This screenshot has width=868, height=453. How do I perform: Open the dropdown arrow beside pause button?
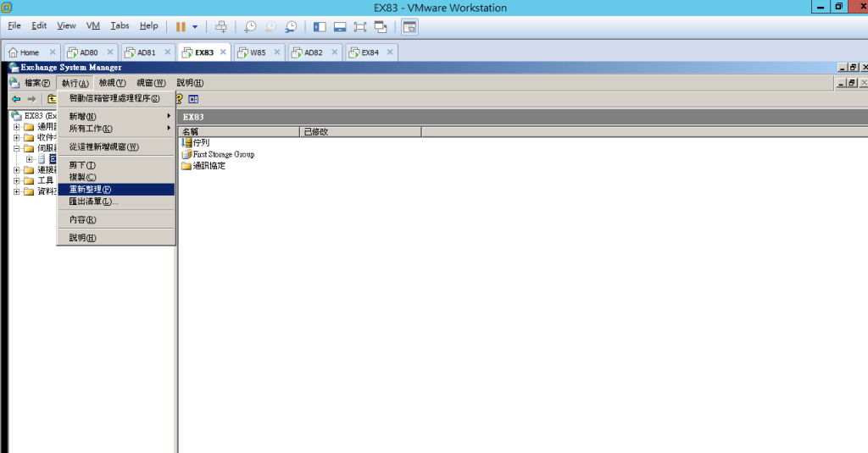(x=195, y=26)
